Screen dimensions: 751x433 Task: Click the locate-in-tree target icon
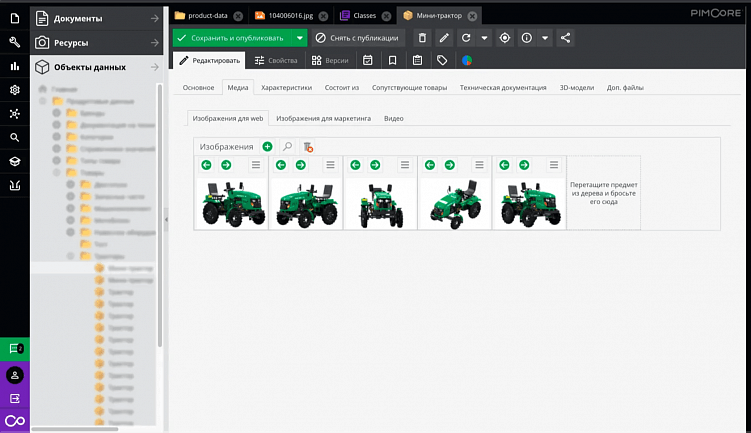[x=505, y=38]
